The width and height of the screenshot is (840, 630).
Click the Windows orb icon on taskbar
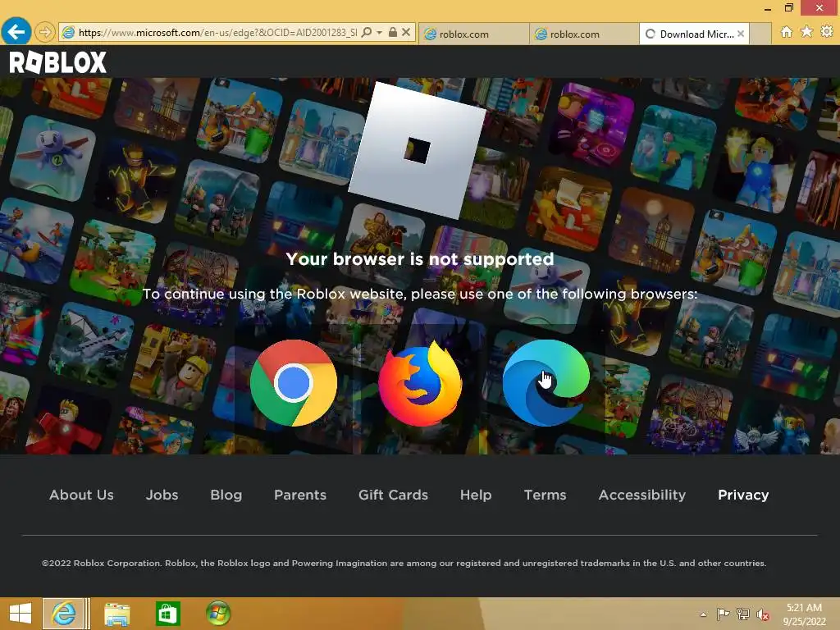click(218, 614)
